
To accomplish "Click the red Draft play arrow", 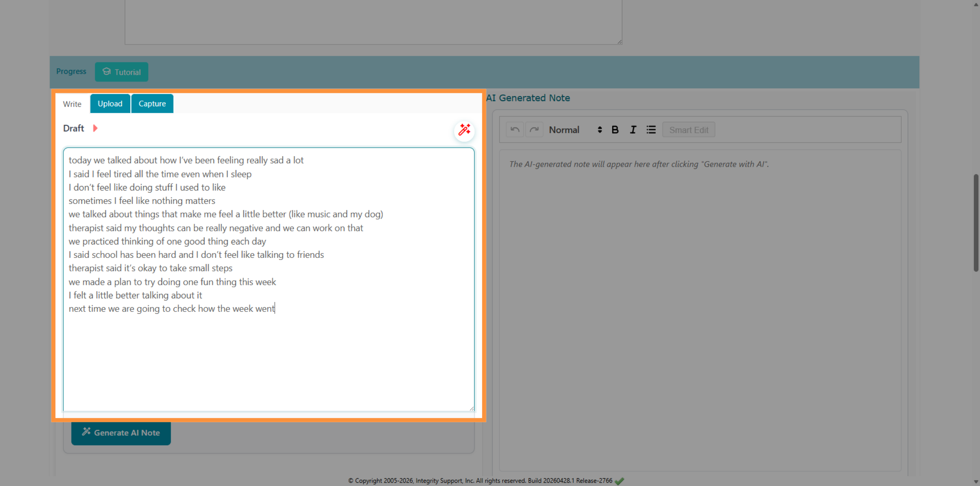I will (x=95, y=128).
